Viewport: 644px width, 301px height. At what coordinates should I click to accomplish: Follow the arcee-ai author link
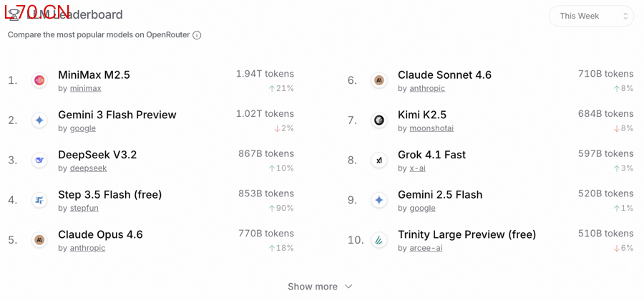[x=426, y=248]
